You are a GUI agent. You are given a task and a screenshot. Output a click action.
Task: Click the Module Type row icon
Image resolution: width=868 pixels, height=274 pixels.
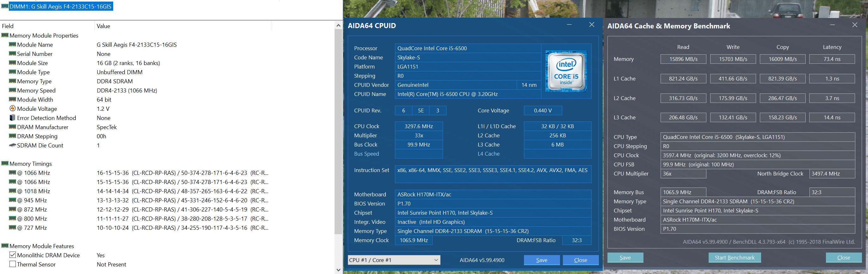(x=12, y=72)
